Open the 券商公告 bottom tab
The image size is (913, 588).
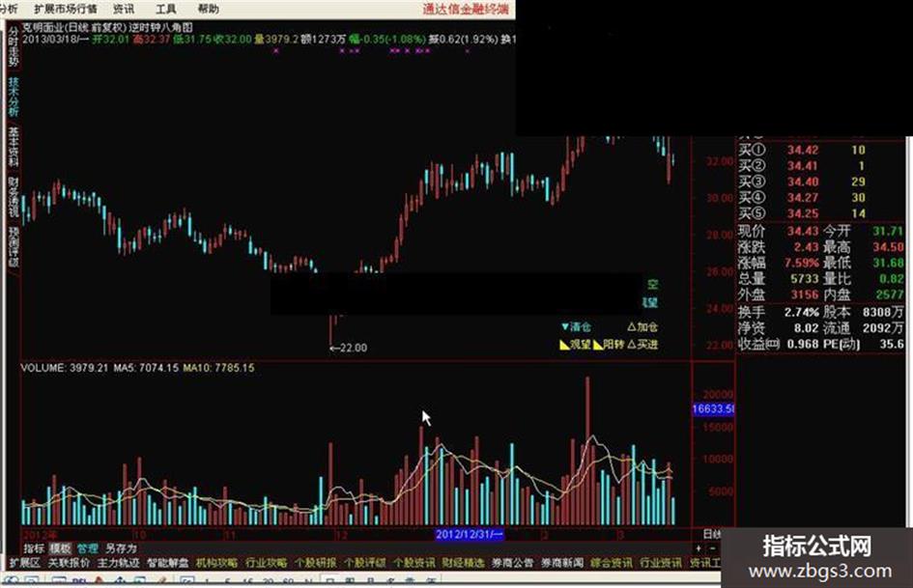click(512, 563)
